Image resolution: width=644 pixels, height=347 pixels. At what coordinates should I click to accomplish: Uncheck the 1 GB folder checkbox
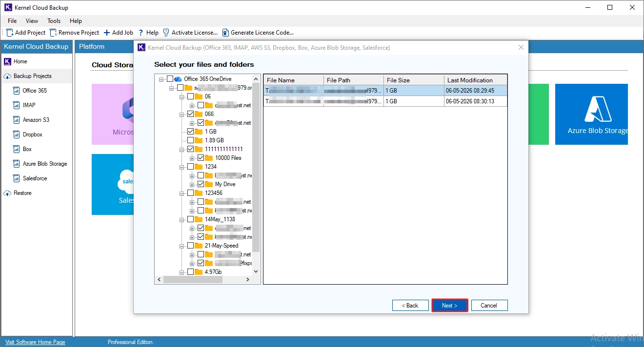[190, 132]
